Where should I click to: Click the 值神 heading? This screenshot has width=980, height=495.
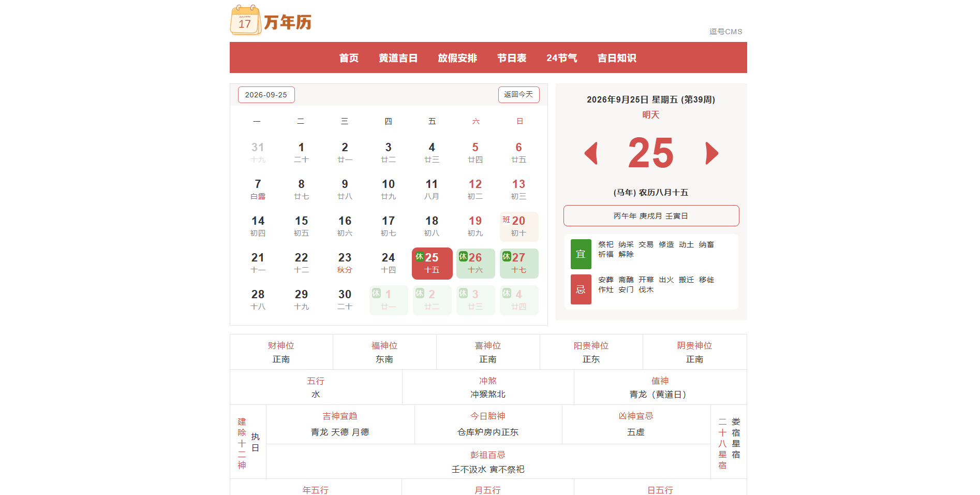660,381
